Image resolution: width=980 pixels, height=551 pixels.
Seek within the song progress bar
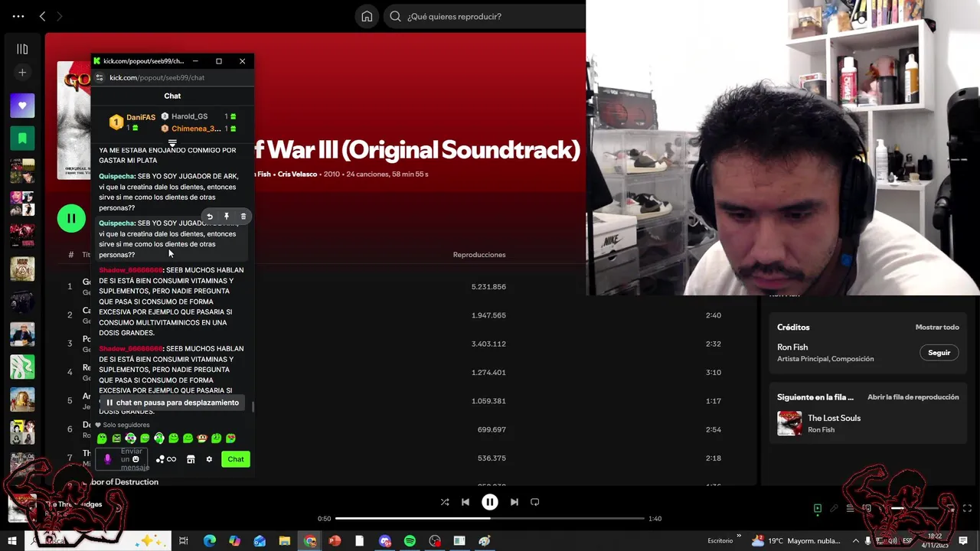(489, 518)
